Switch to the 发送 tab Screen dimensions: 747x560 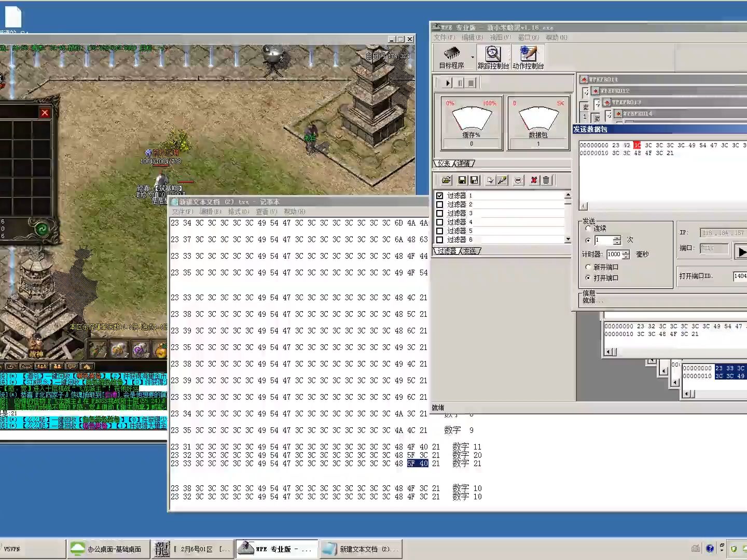(470, 251)
